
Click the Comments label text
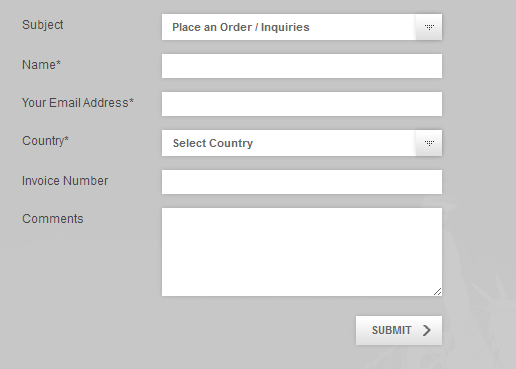(x=53, y=219)
